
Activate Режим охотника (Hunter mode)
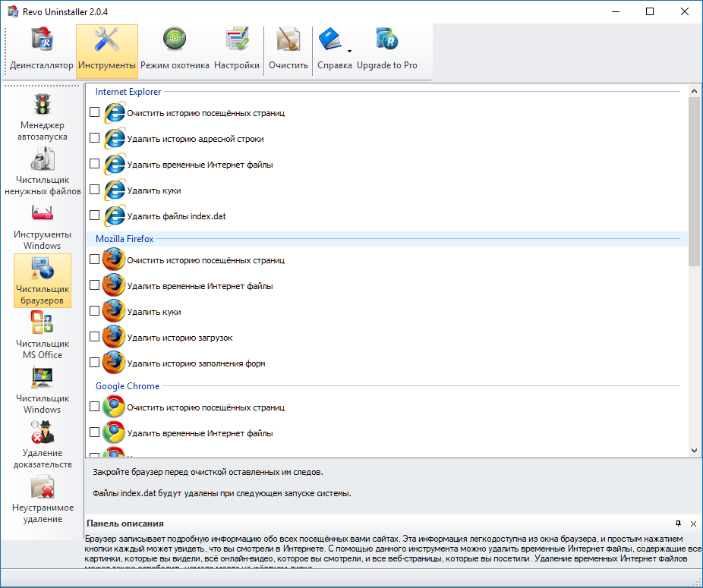pos(175,50)
